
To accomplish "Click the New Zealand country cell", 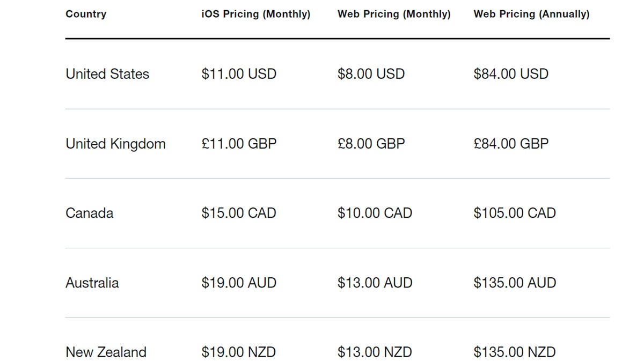I will point(106,352).
